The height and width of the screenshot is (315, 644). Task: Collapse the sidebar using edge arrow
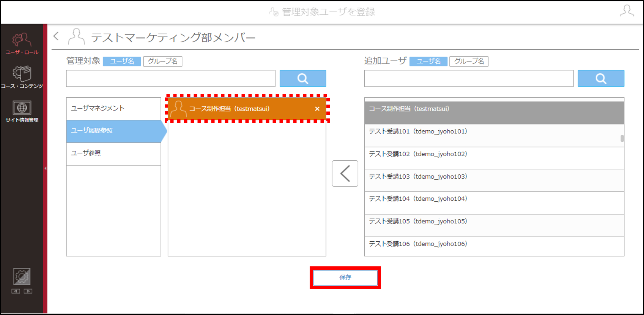point(46,168)
